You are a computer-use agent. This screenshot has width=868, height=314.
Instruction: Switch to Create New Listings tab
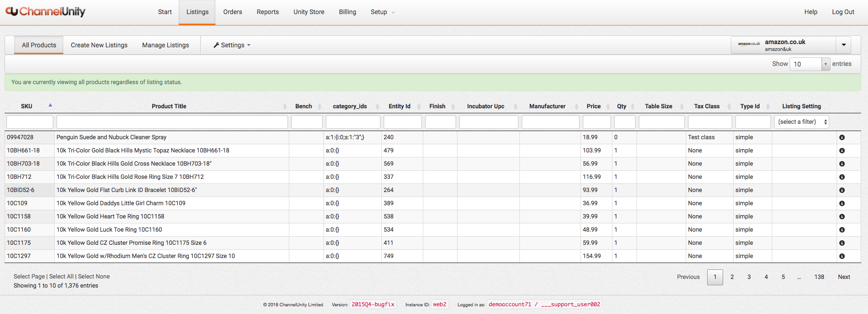(99, 45)
